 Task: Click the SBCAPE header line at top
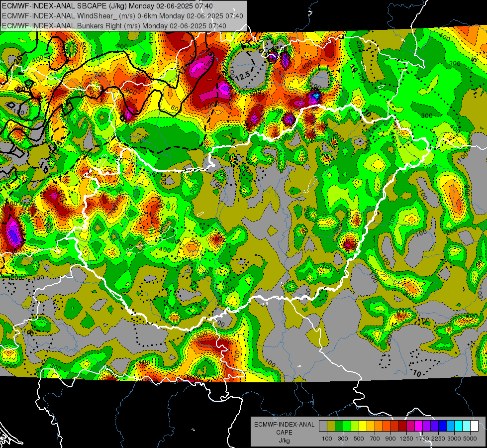[107, 6]
